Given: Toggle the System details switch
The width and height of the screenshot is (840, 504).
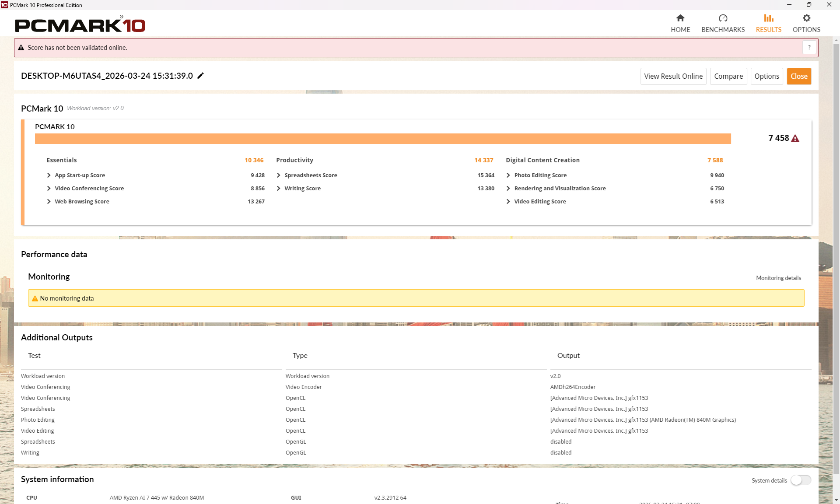Looking at the screenshot, I should (x=801, y=480).
